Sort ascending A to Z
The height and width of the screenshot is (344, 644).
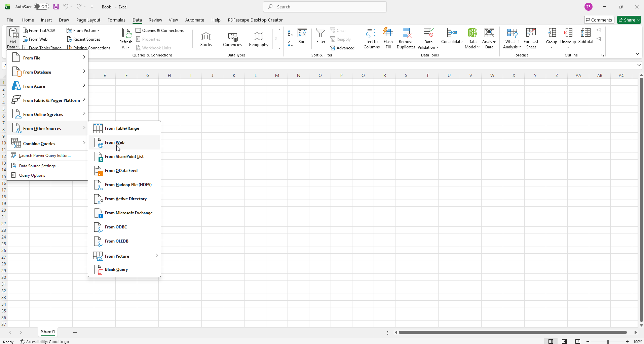tap(291, 33)
